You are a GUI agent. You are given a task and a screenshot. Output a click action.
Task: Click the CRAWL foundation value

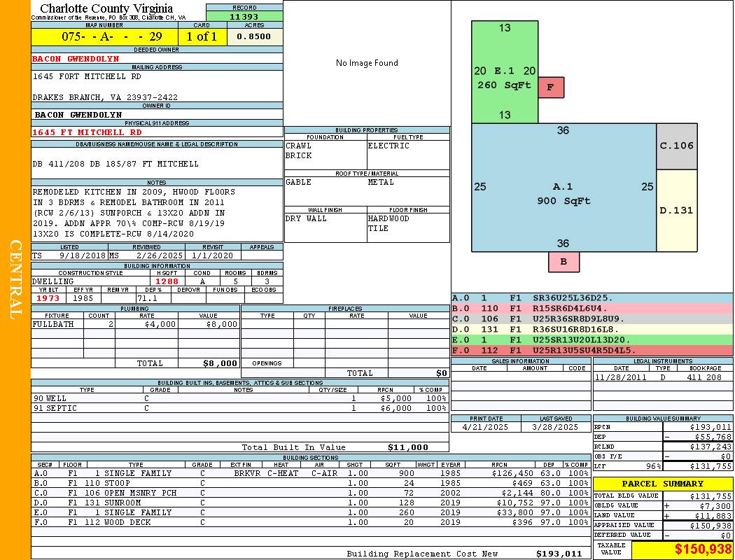tap(298, 146)
